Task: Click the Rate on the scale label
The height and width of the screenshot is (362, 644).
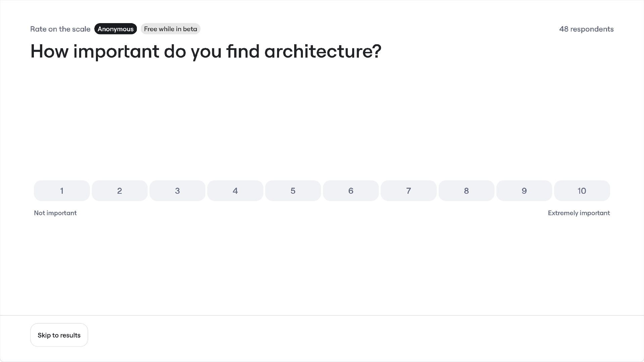Action: click(x=60, y=29)
